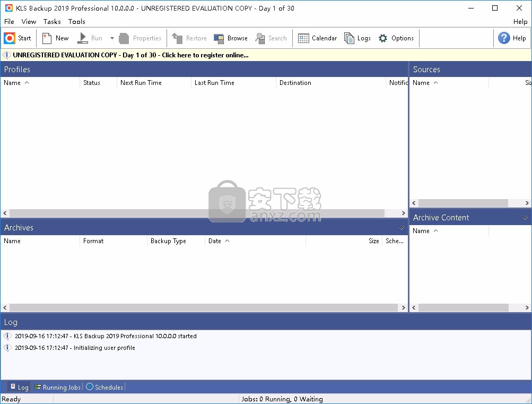Screen dimensions: 532x404
Task: Sort profiles by Name column
Action: pyautogui.click(x=40, y=82)
